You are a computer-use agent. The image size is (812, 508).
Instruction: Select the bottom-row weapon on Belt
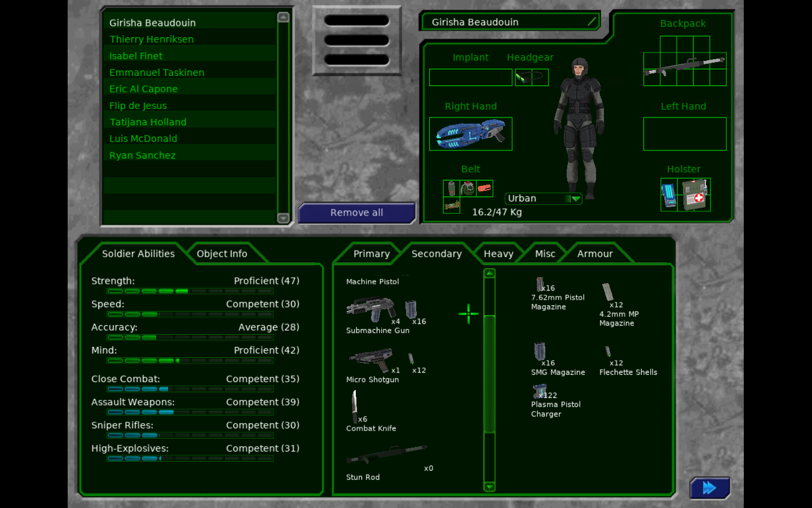[452, 205]
